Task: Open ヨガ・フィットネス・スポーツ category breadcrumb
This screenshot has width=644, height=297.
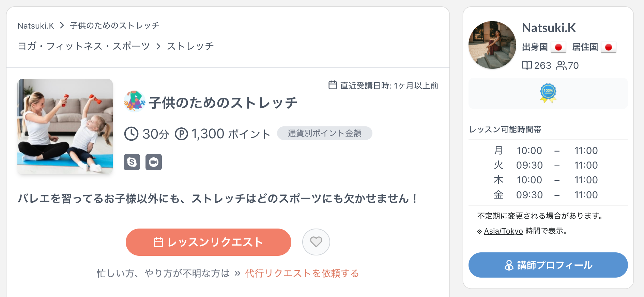Action: (x=84, y=46)
